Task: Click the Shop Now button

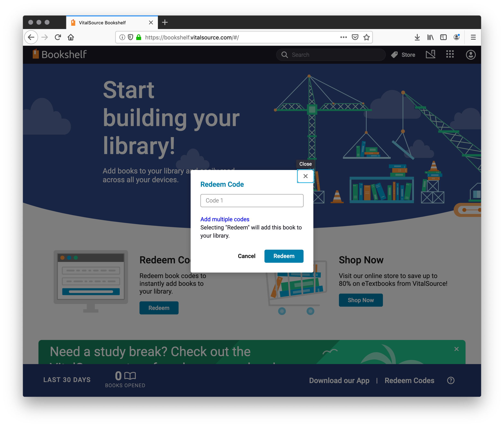Action: click(x=361, y=300)
